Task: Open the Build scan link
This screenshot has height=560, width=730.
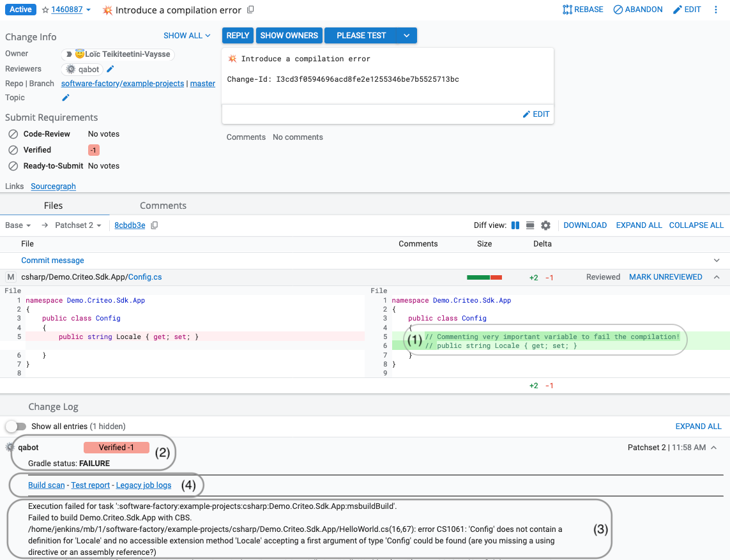Action: click(47, 485)
